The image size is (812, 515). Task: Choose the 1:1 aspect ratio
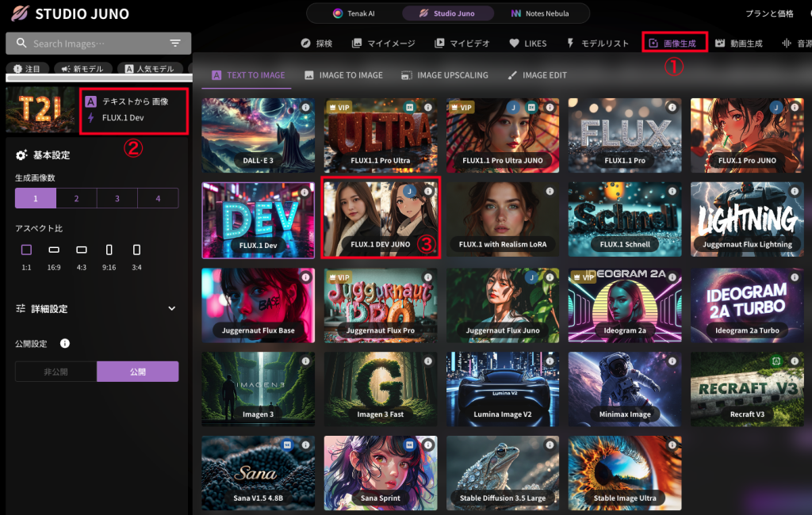click(x=26, y=257)
